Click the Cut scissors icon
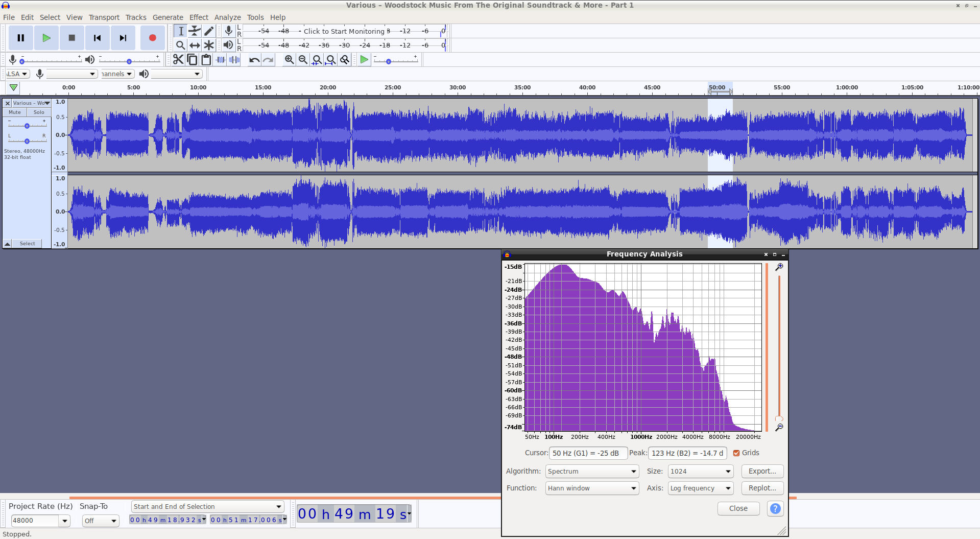980x539 pixels. point(178,60)
